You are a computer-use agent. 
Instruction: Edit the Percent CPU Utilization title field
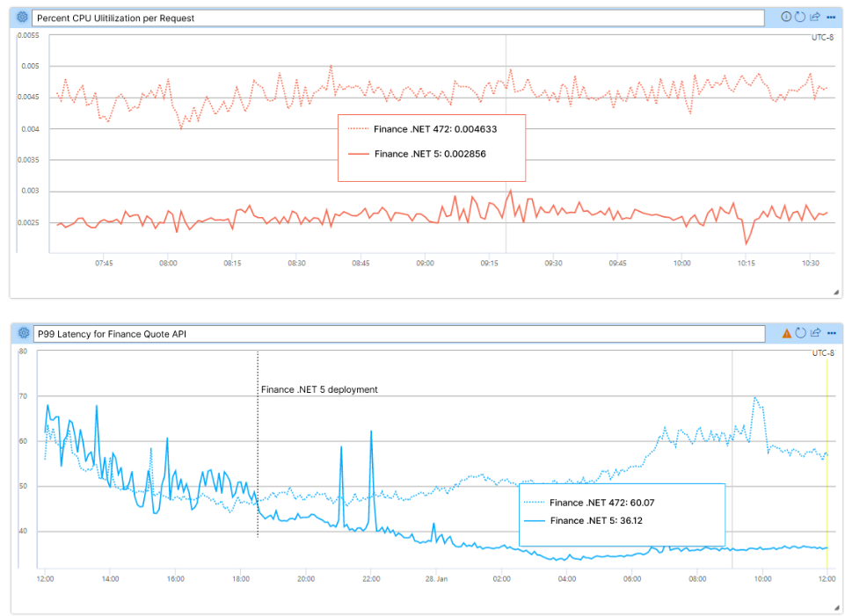397,18
